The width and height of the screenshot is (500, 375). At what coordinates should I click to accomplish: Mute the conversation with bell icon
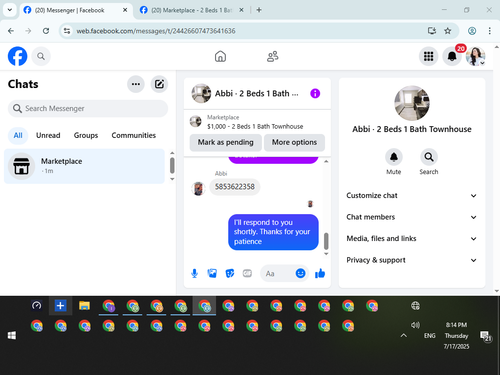click(394, 157)
